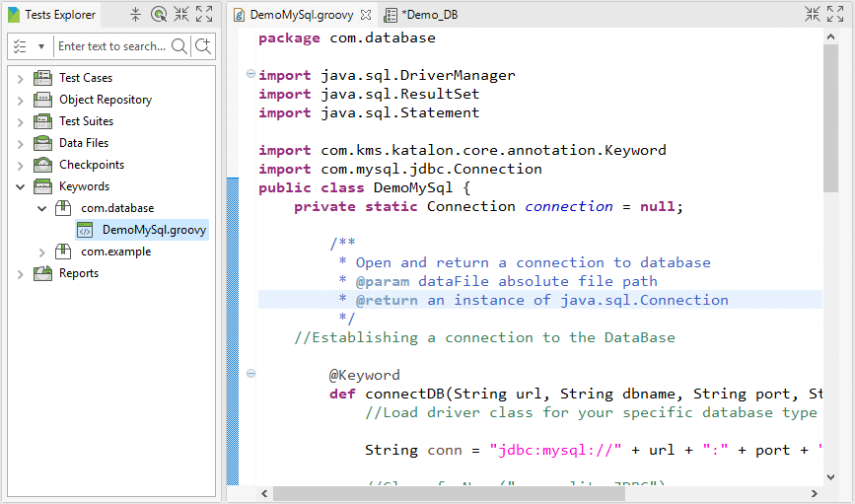Click the link with editor icon in Tests Explorer
855x504 pixels.
(x=159, y=14)
